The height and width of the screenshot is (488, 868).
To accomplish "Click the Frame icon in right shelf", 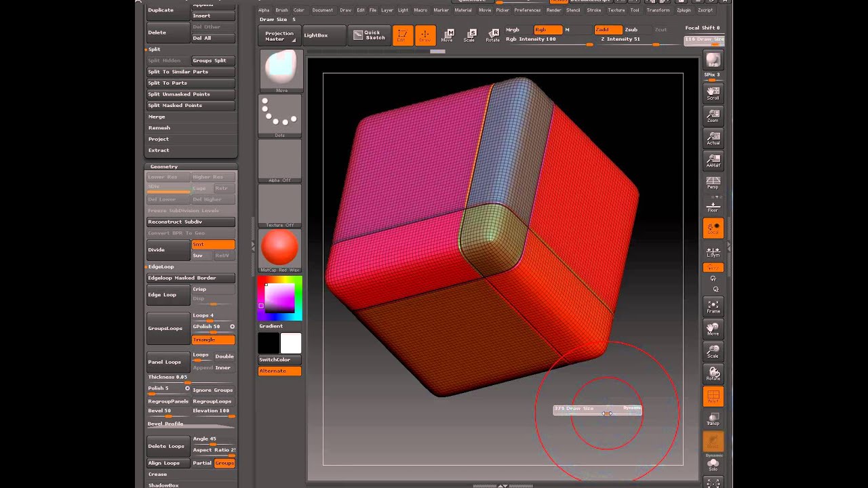I will pos(713,306).
